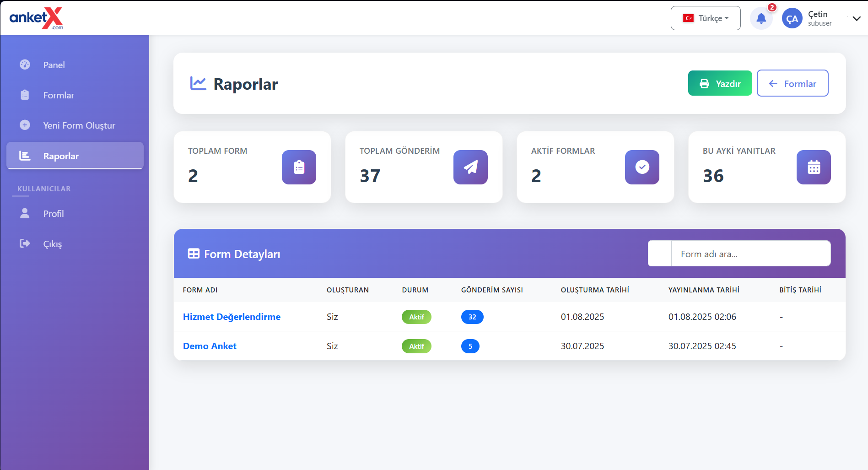The width and height of the screenshot is (868, 470).
Task: Open the Hizmet Değerlendirme form link
Action: (232, 317)
